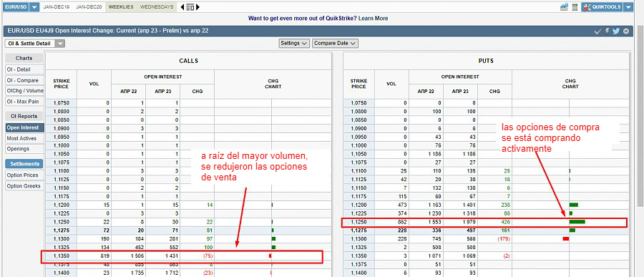Image resolution: width=644 pixels, height=277 pixels.
Task: Click puts open interest value 1 979
Action: point(469,222)
